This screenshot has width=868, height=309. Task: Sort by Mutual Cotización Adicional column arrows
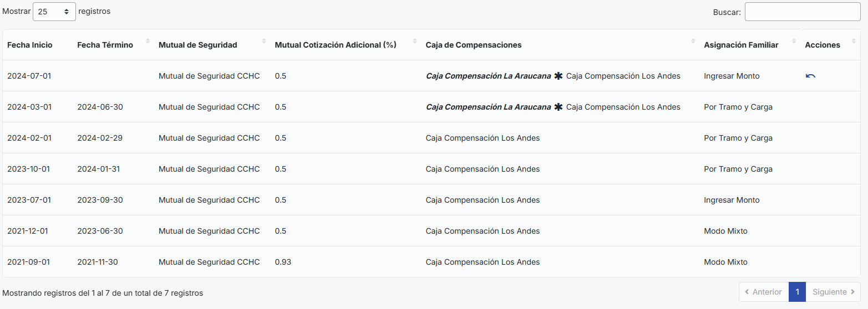point(415,42)
